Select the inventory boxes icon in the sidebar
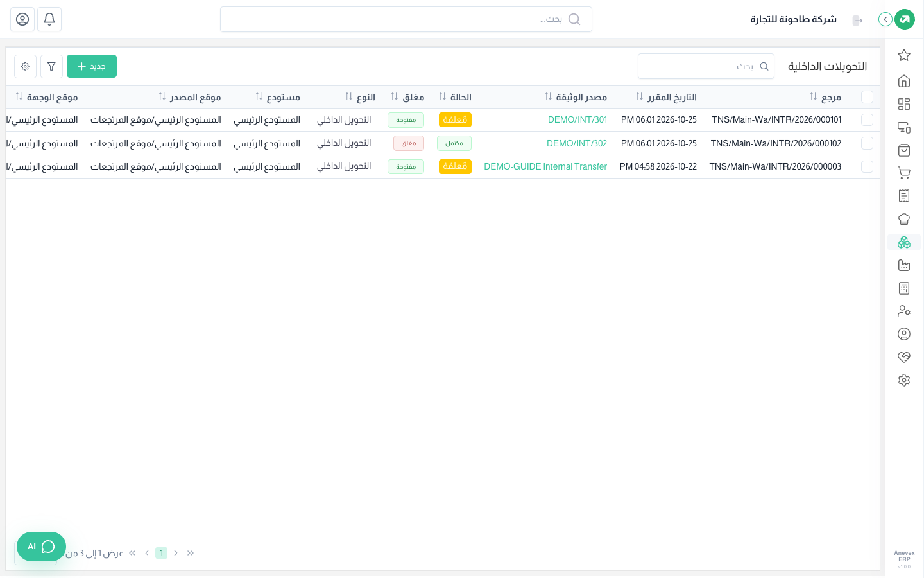This screenshot has height=578, width=924. [904, 242]
